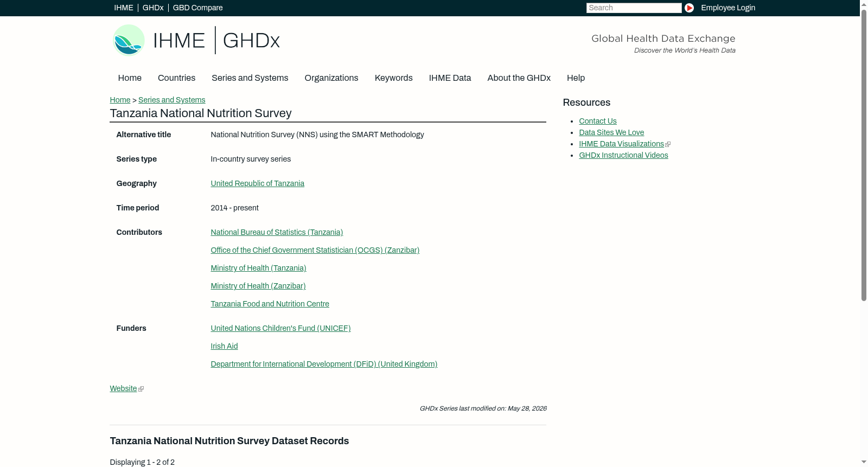The width and height of the screenshot is (868, 467).
Task: Click the alternative title value mentioning SMART Methodology
Action: [x=317, y=135]
